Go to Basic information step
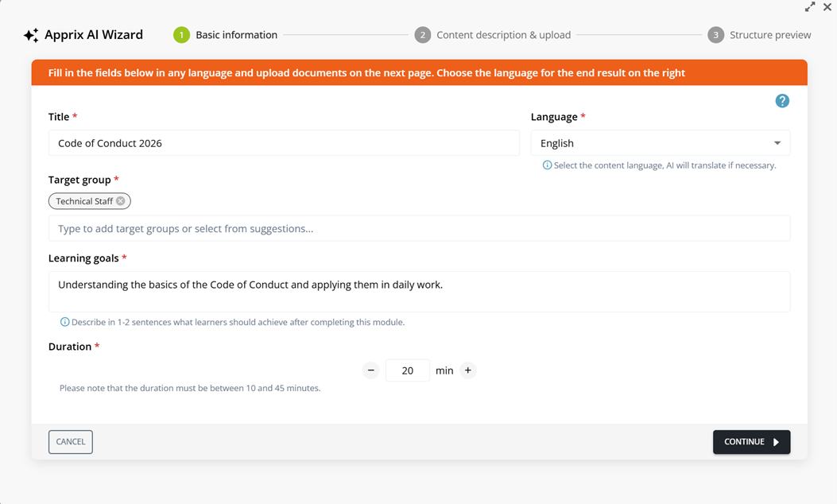Screen dimensions: 837x504 [x=227, y=35]
